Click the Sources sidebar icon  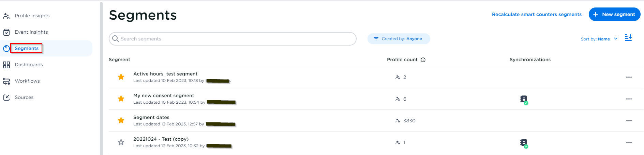point(6,98)
